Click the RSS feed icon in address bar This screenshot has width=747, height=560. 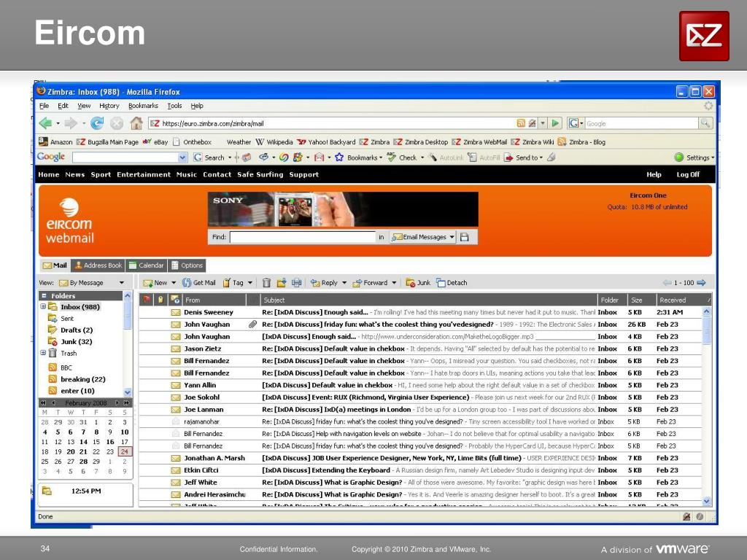(x=521, y=123)
